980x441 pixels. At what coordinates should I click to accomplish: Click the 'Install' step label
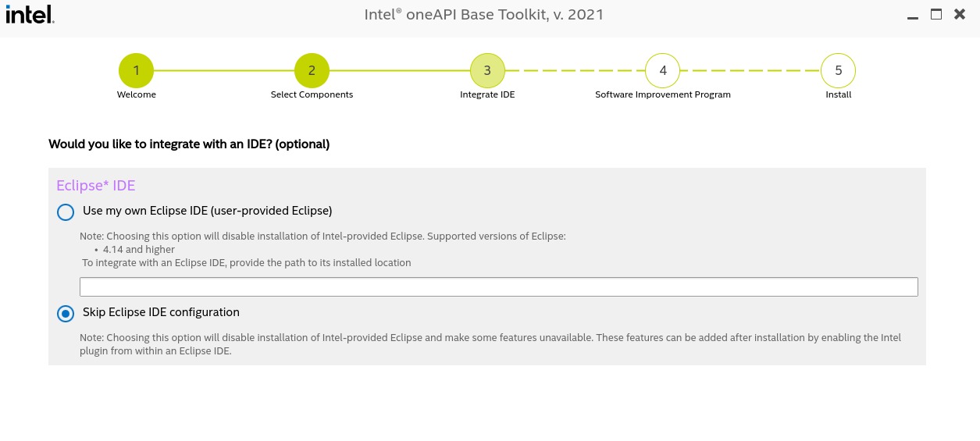(839, 94)
